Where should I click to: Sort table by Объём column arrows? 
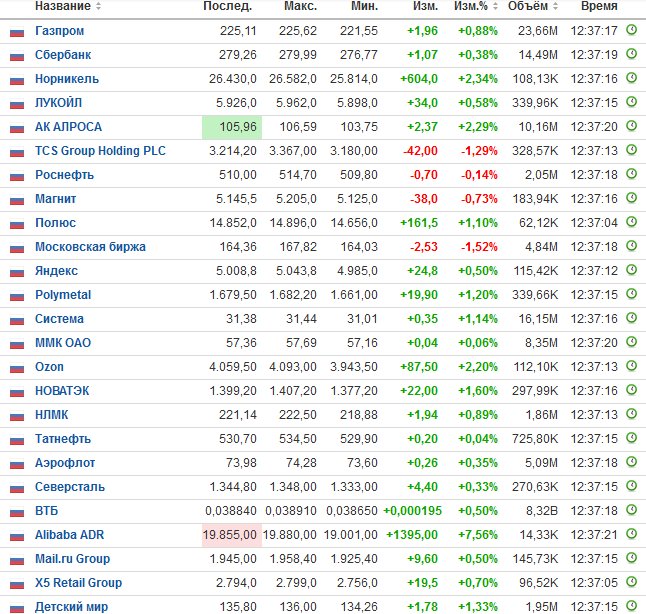[x=555, y=6]
